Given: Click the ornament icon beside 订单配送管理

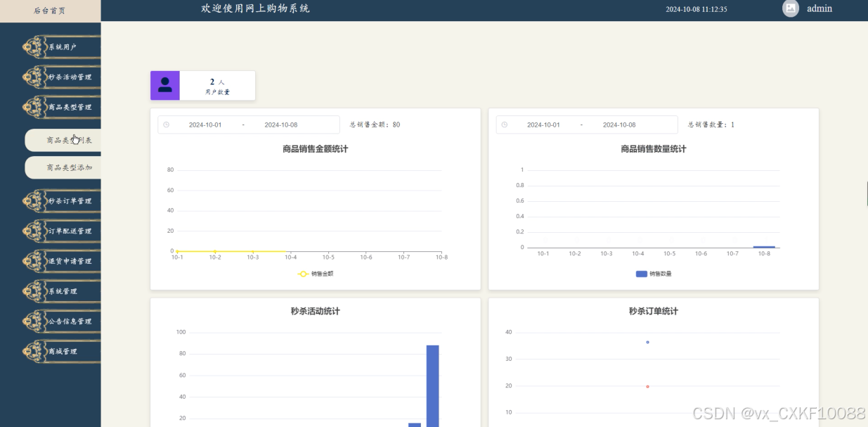Looking at the screenshot, I should (35, 231).
